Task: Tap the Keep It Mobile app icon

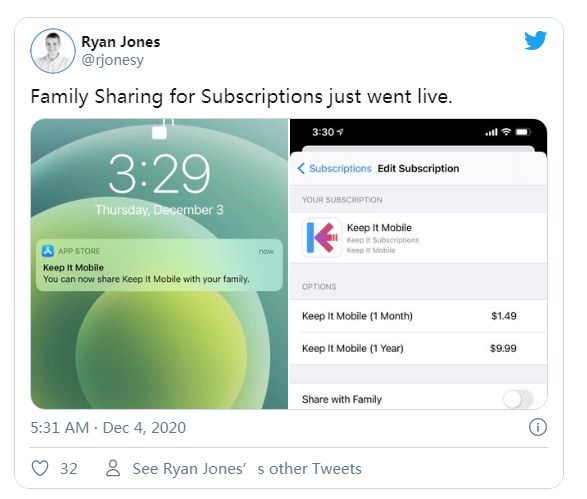Action: (x=322, y=237)
